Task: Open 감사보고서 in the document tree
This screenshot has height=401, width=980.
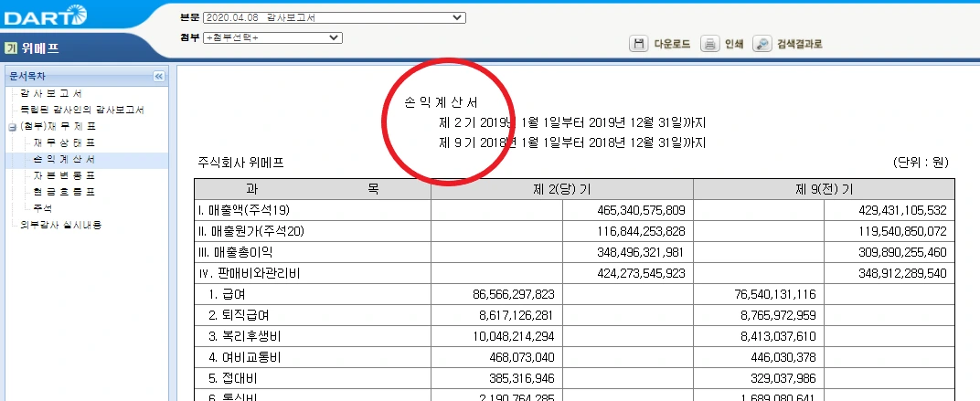Action: coord(51,94)
